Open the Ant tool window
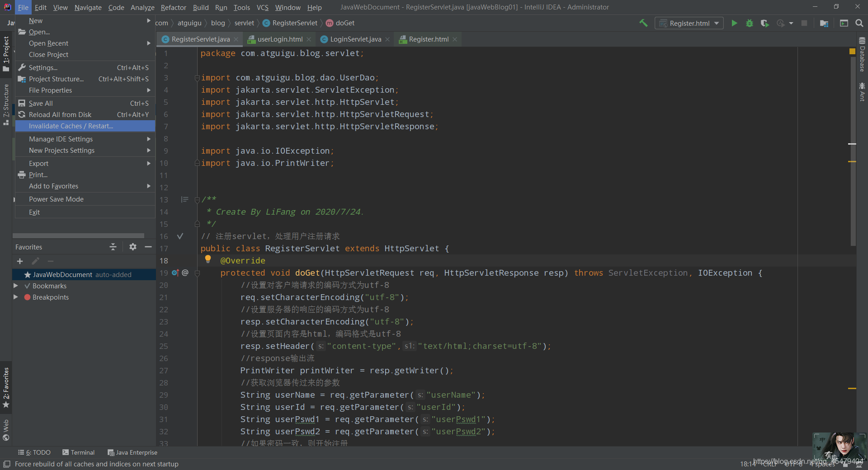 click(862, 92)
